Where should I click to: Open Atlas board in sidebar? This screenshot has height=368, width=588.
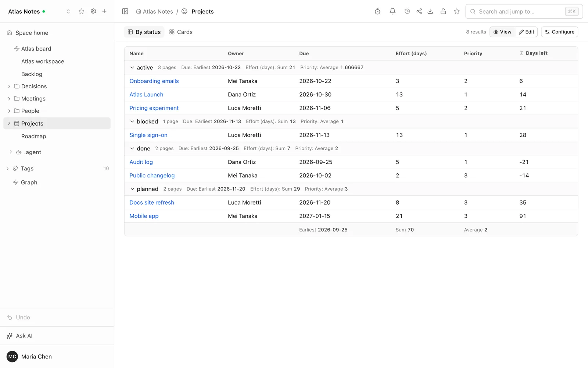pyautogui.click(x=36, y=49)
